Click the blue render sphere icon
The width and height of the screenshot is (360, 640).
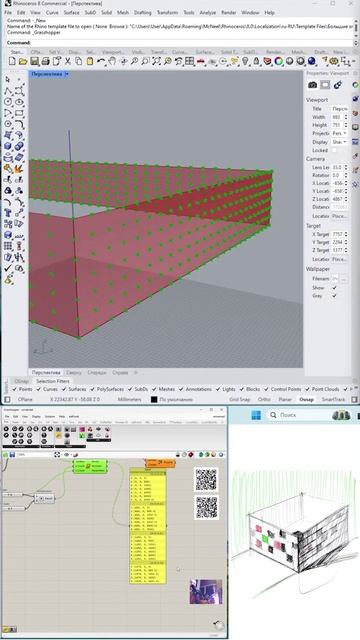(312, 61)
